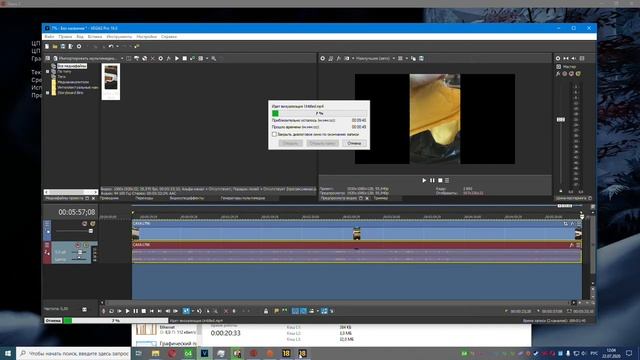Viewport: 640px width, 360px height.
Task: Click the timeline Pause button in transport bar
Action: click(x=136, y=311)
